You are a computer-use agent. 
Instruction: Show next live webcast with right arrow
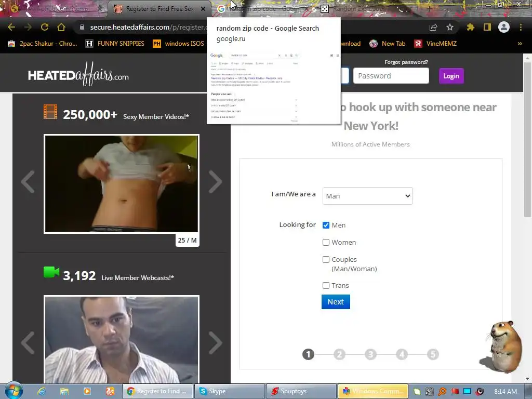[215, 343]
